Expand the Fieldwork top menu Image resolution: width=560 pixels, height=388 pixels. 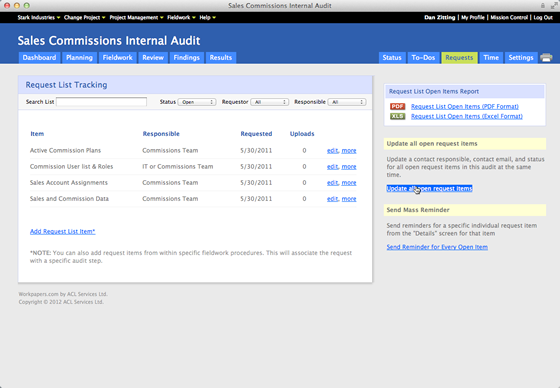tap(181, 18)
